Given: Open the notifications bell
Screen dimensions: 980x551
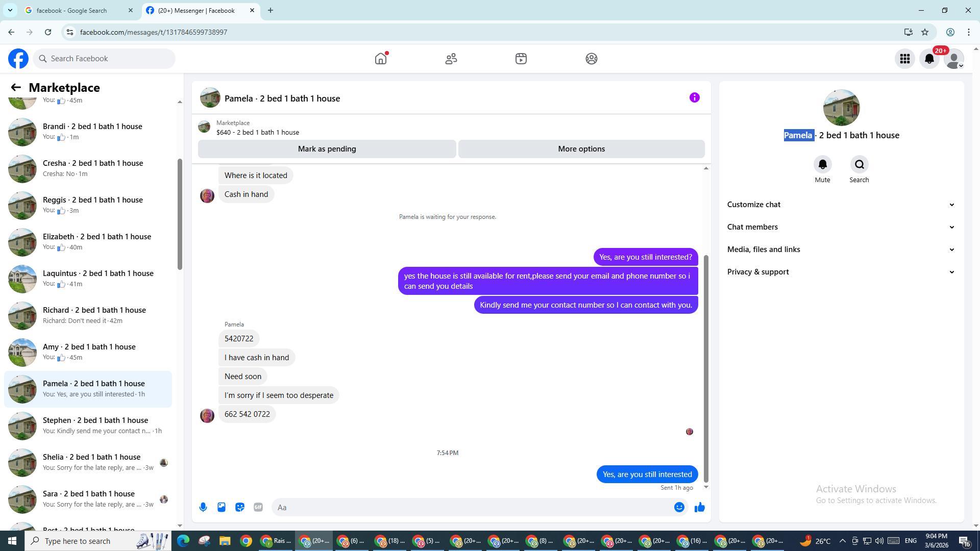Looking at the screenshot, I should (929, 59).
